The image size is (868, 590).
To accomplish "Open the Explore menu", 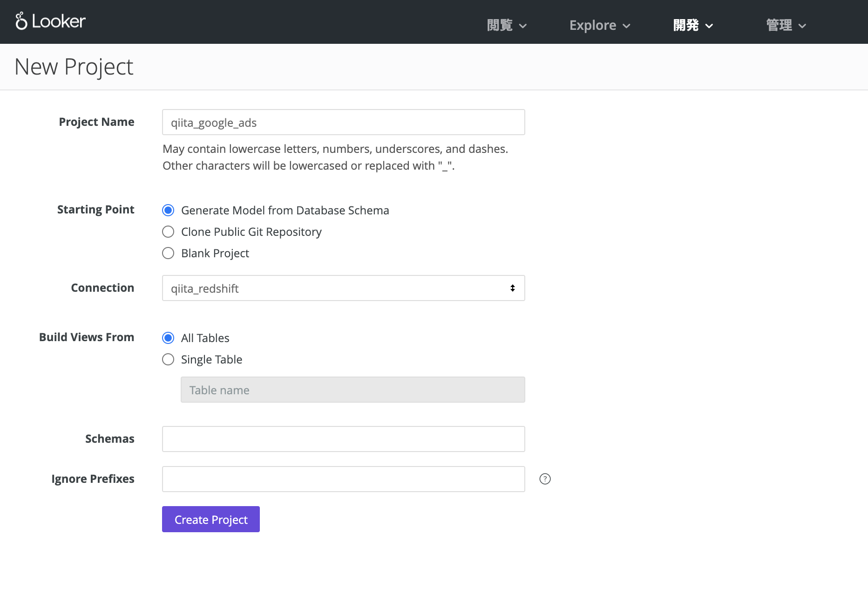I will pos(600,25).
